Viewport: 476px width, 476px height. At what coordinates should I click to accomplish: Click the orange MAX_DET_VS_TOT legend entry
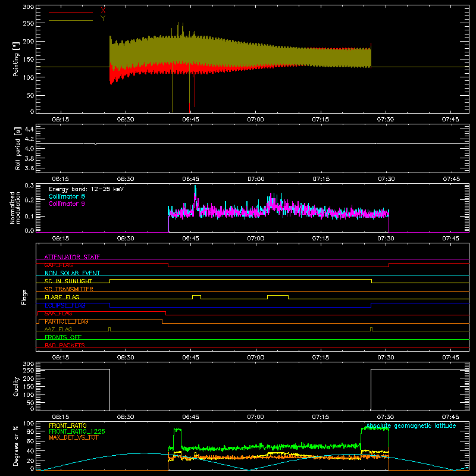click(73, 437)
